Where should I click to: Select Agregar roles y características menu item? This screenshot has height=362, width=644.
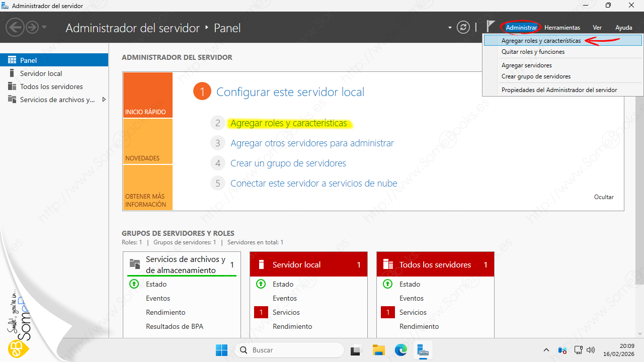[x=541, y=41]
